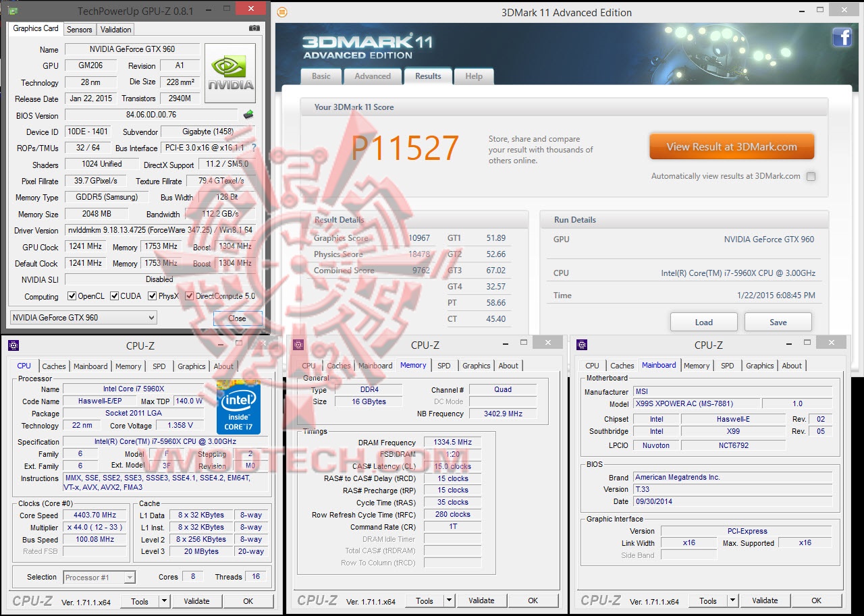Open the NVIDIA GeForce GTX 960 GPU selector dropdown

(84, 318)
